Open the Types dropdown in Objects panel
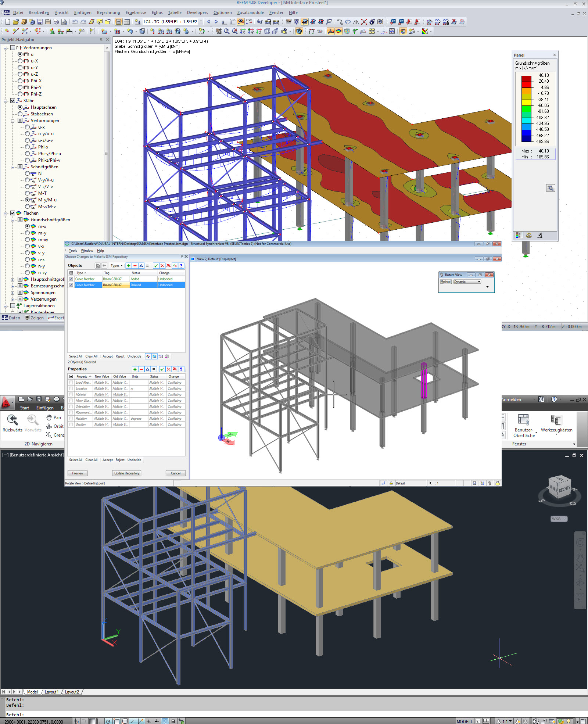This screenshot has height=724, width=588. [x=116, y=265]
